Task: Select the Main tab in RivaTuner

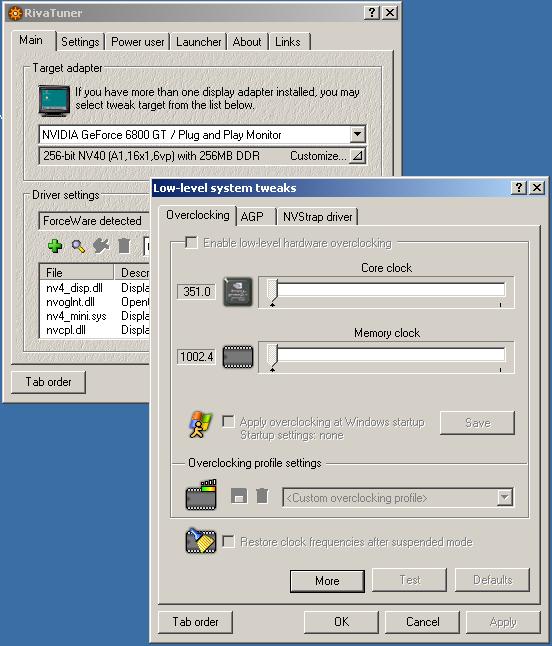Action: tap(31, 40)
